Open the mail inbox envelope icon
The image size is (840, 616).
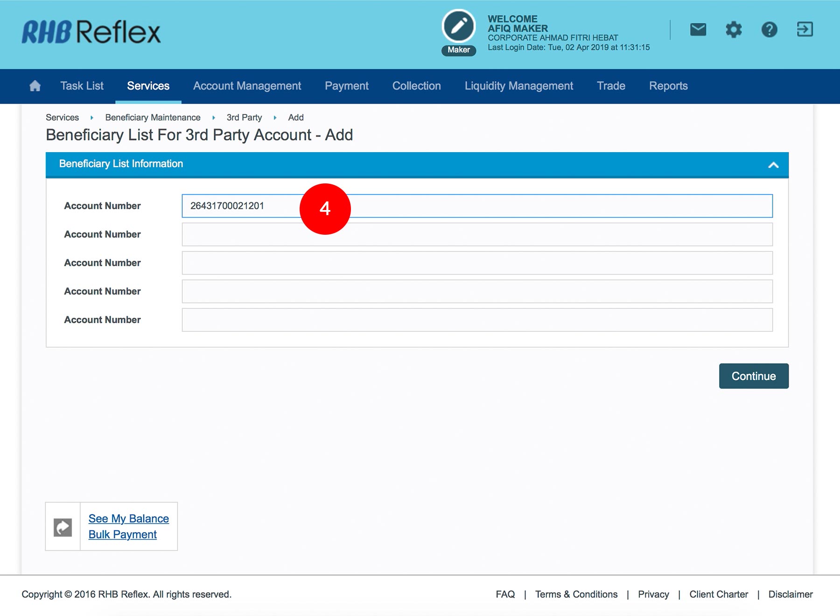click(698, 30)
